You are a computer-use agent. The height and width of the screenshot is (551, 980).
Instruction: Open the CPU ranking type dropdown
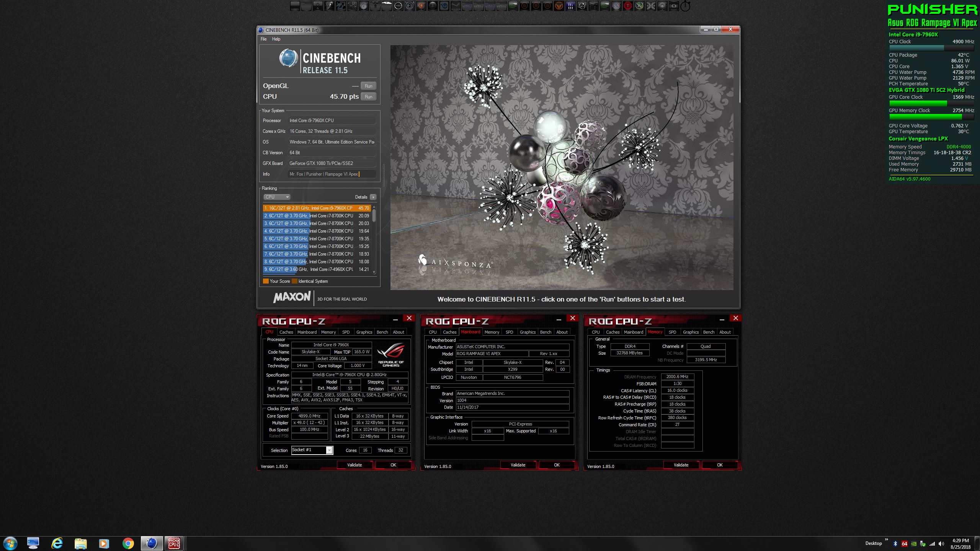[x=277, y=197]
